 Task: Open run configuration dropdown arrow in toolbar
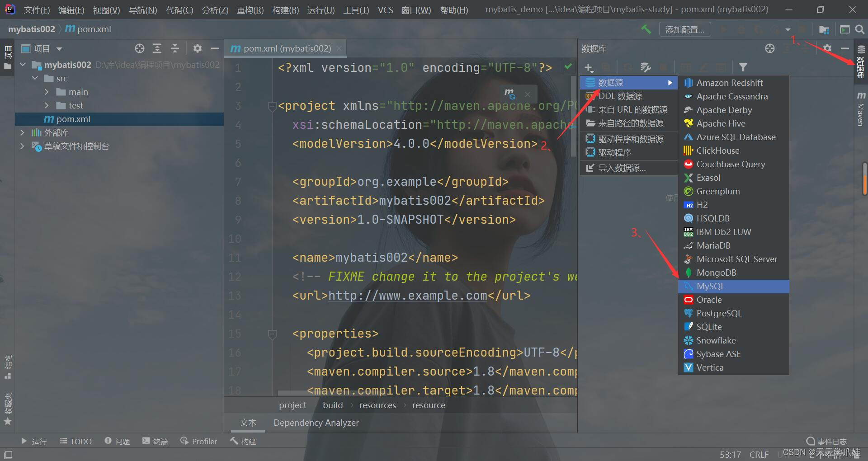pyautogui.click(x=788, y=30)
